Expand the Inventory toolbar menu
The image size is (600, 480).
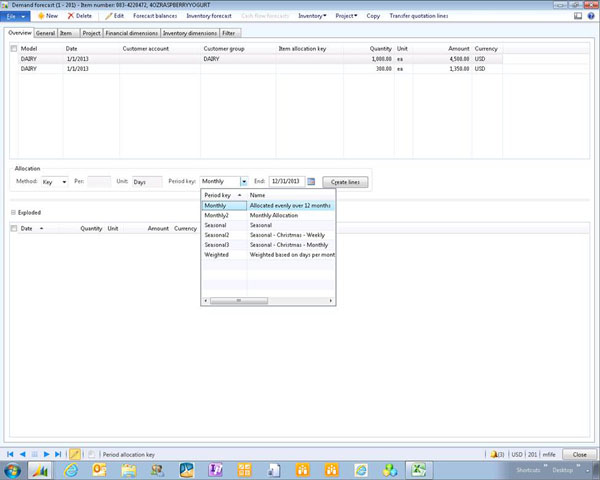312,16
